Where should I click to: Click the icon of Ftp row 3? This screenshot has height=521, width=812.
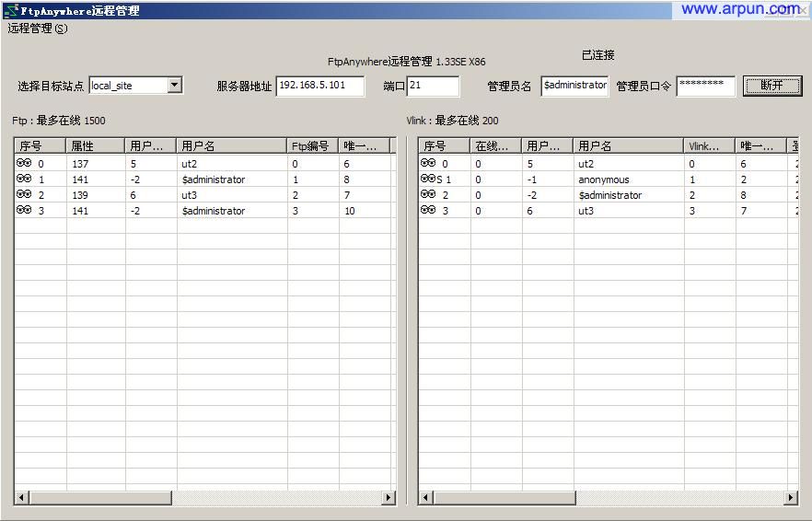(x=24, y=210)
